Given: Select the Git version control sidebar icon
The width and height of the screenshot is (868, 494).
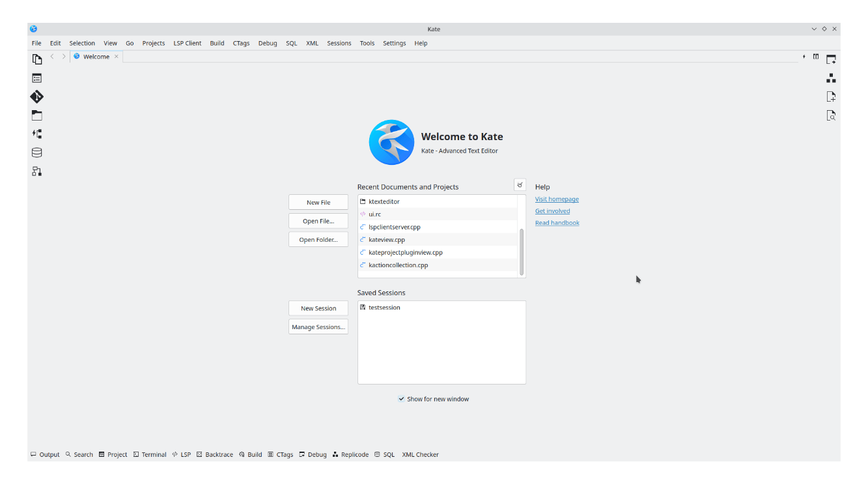Looking at the screenshot, I should click(37, 96).
